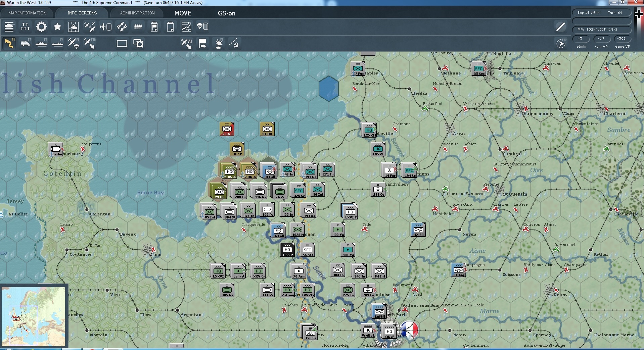The width and height of the screenshot is (644, 350).
Task: Click the round slash indicator button
Action: pyautogui.click(x=560, y=27)
